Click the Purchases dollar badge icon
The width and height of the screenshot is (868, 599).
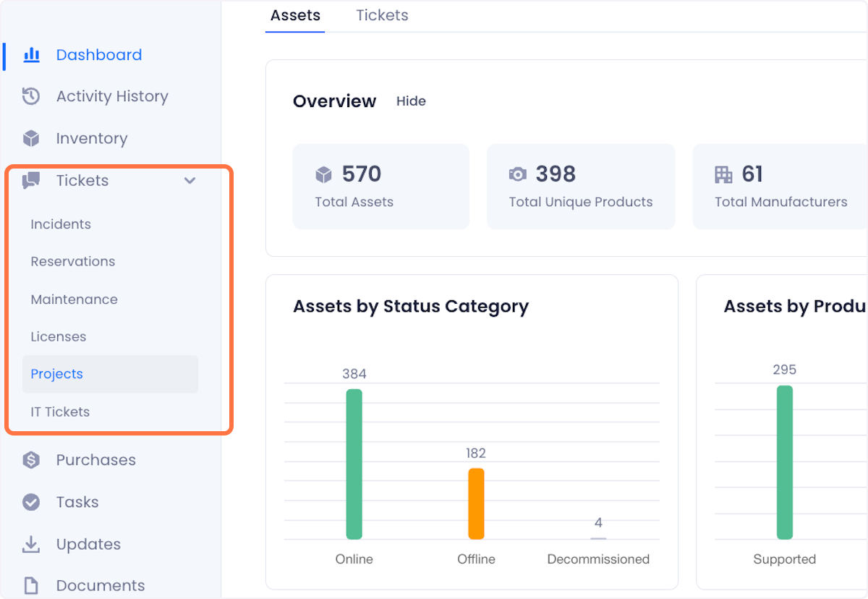(x=31, y=460)
